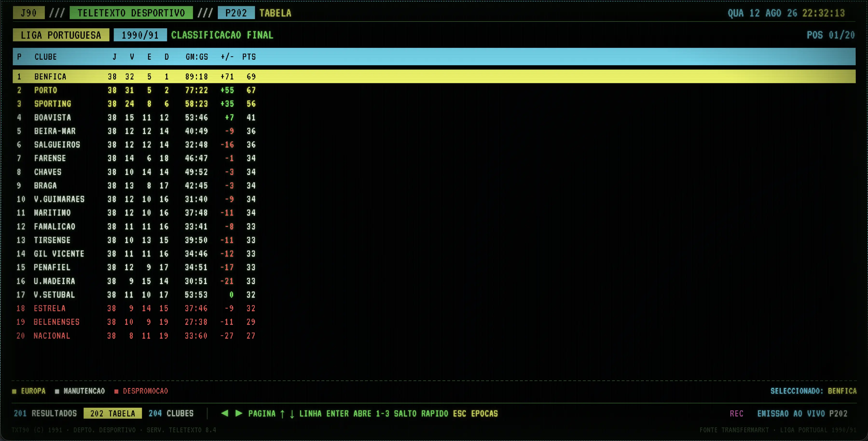Click the up line arrow icon
This screenshot has width=868, height=441.
tap(282, 414)
